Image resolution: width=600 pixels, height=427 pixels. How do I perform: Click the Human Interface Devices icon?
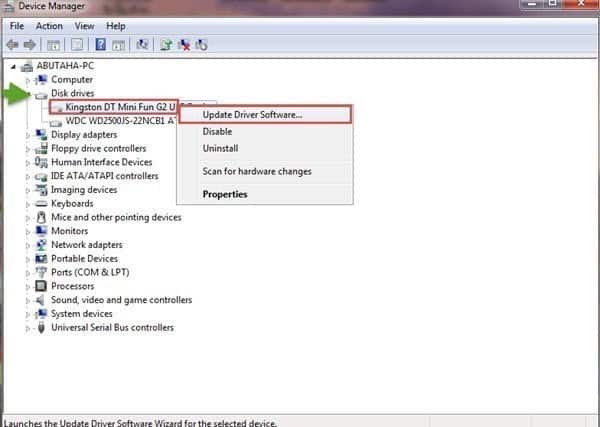pos(41,162)
